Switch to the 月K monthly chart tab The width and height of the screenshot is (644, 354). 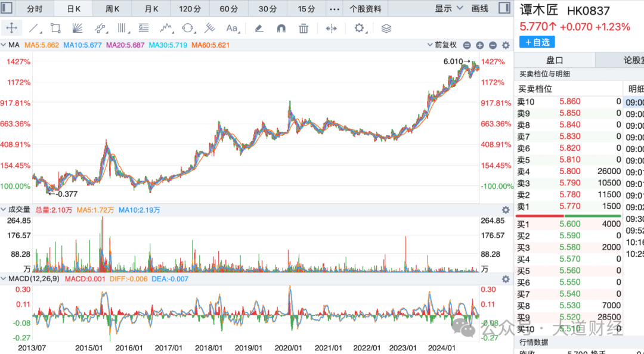(151, 8)
